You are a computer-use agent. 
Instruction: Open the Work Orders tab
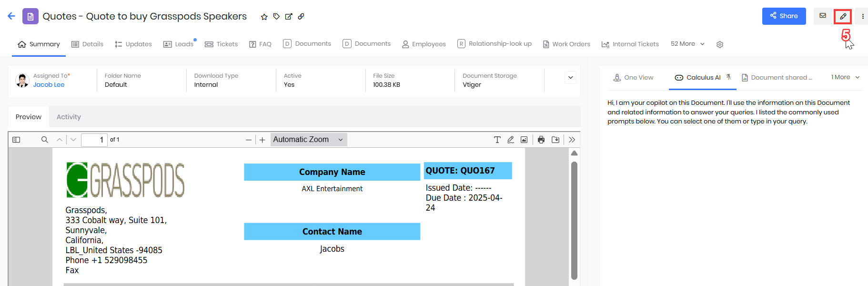coord(566,44)
